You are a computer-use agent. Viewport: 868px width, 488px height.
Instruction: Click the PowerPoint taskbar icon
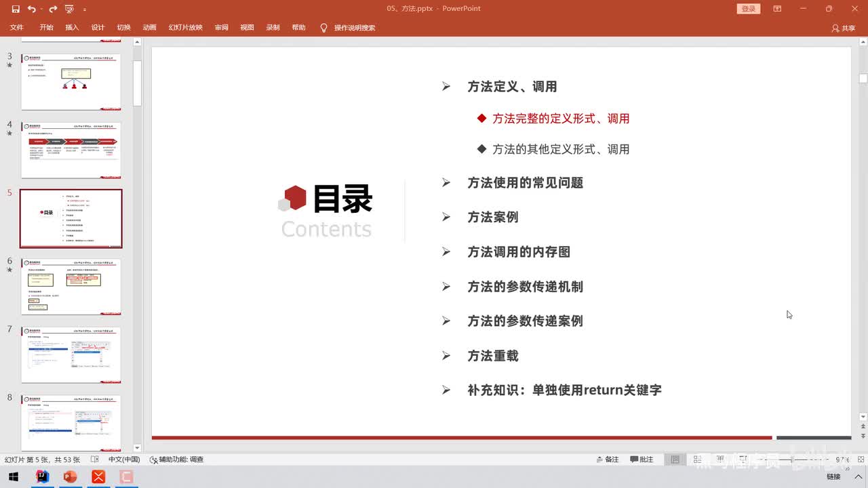tap(70, 477)
